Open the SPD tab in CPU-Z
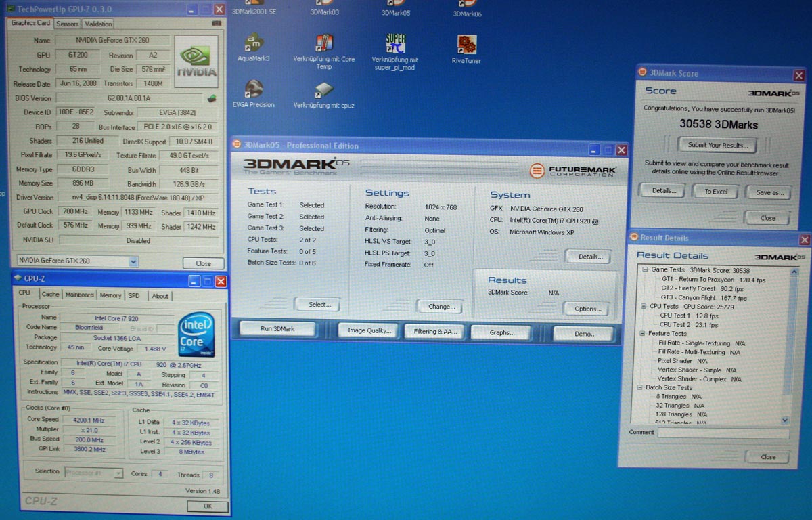Screen dimensions: 812x520 click(134, 295)
